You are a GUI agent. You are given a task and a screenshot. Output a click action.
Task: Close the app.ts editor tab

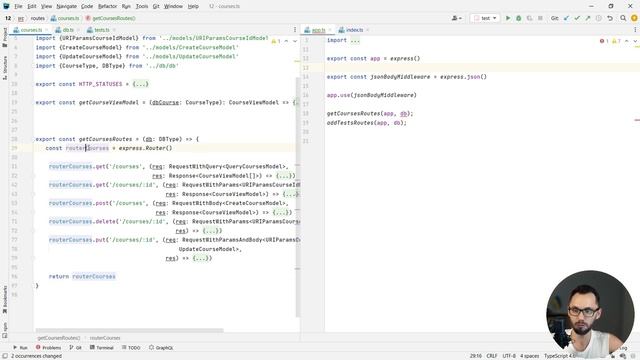pyautogui.click(x=330, y=30)
